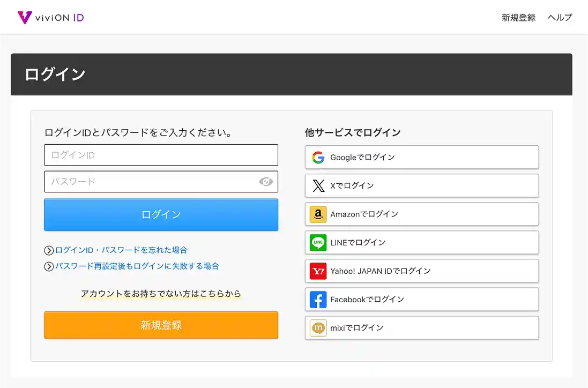This screenshot has height=388, width=588.
Task: Open ヘルプ in the top header
Action: click(x=560, y=18)
